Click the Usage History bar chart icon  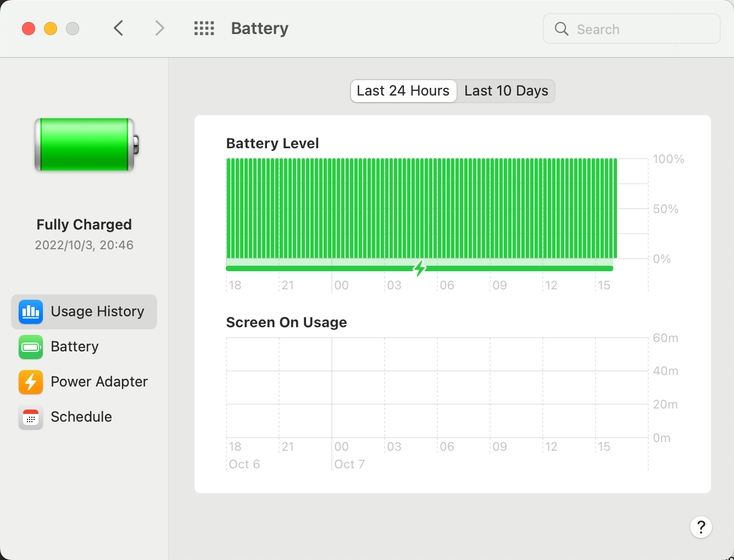[31, 312]
